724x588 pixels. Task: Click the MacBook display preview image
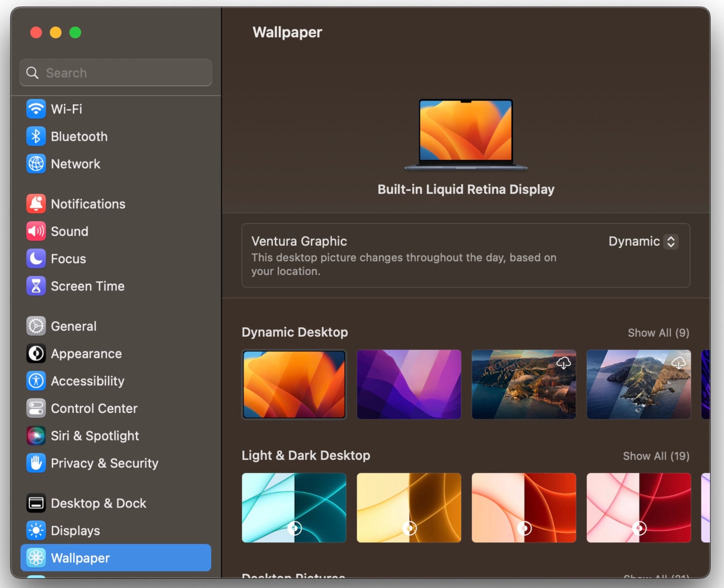tap(466, 134)
